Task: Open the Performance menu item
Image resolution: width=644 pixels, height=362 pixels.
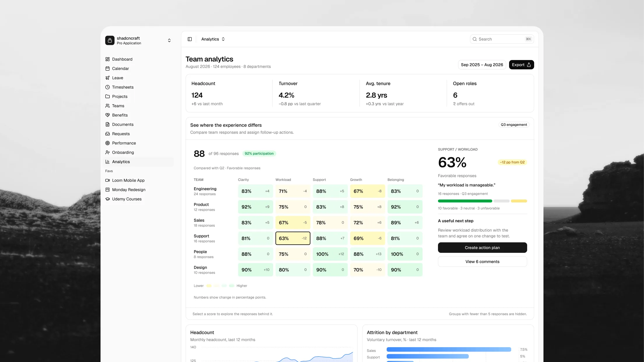Action: 139,143
